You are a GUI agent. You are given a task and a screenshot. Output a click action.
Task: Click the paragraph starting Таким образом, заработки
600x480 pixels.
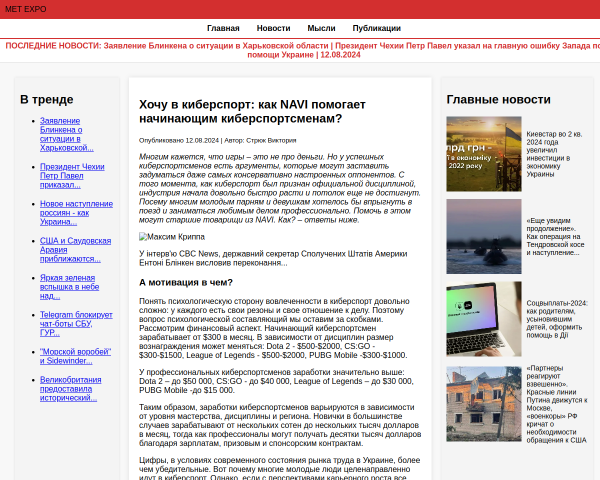[280, 425]
